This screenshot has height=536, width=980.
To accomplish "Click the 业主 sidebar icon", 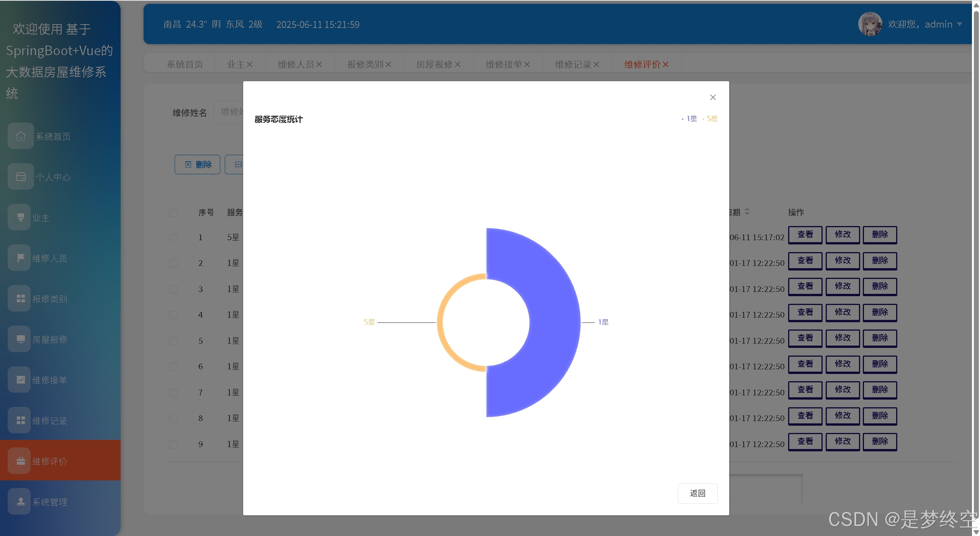I will [x=21, y=217].
